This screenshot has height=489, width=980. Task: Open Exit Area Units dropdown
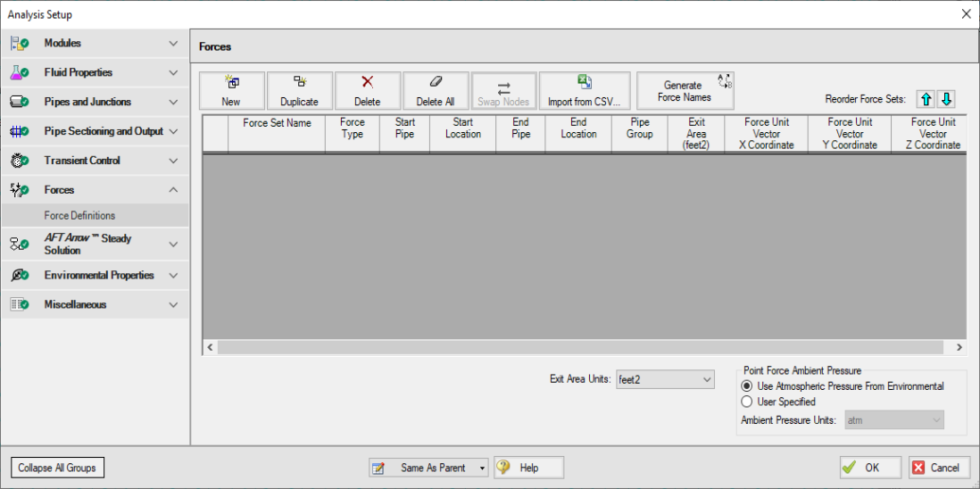[x=665, y=380]
